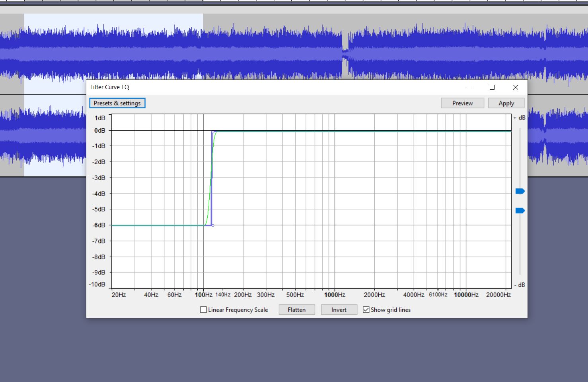
Task: Maximize the Filter Curve EQ window
Action: tap(492, 87)
